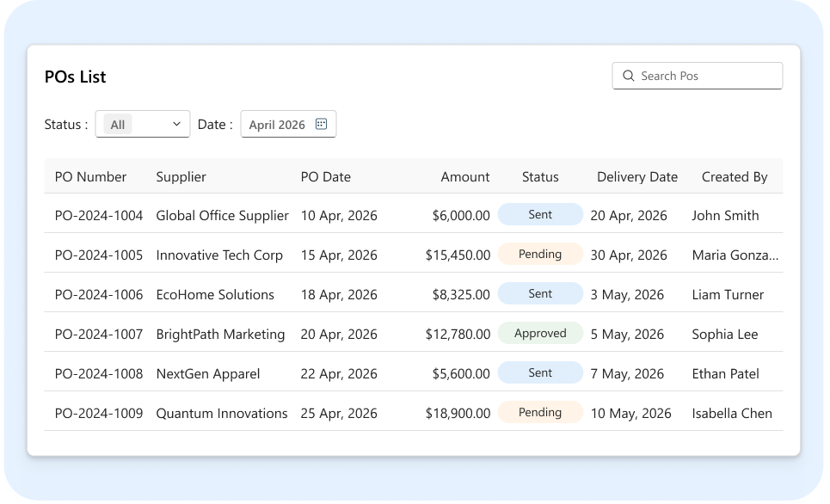Click supplier Innovative Tech Corp
Image resolution: width=830 pixels, height=504 pixels.
pos(219,255)
